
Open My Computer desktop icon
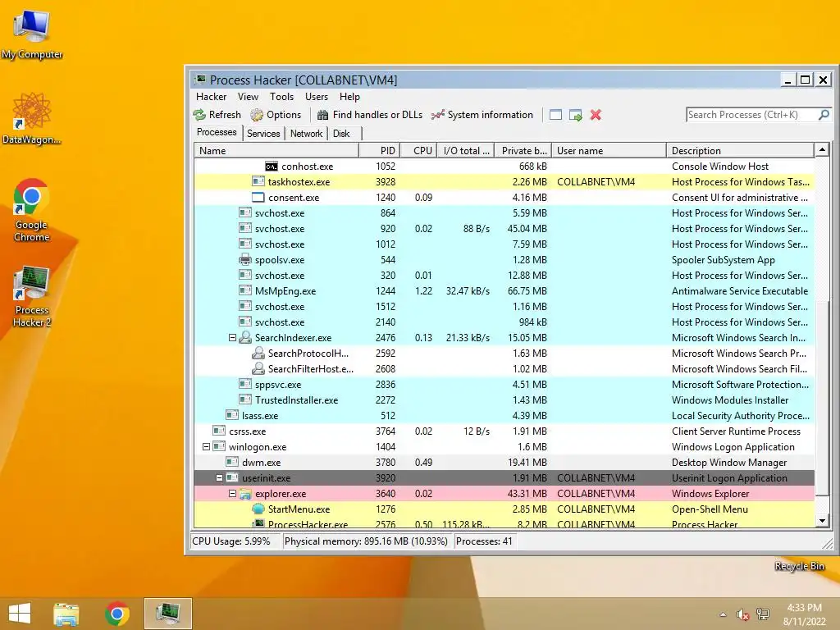coord(32,34)
